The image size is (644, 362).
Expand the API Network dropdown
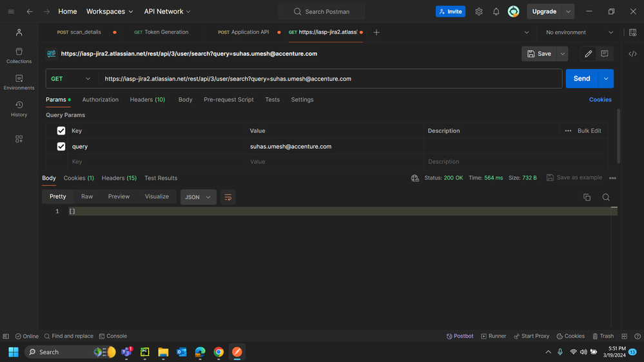(167, 12)
